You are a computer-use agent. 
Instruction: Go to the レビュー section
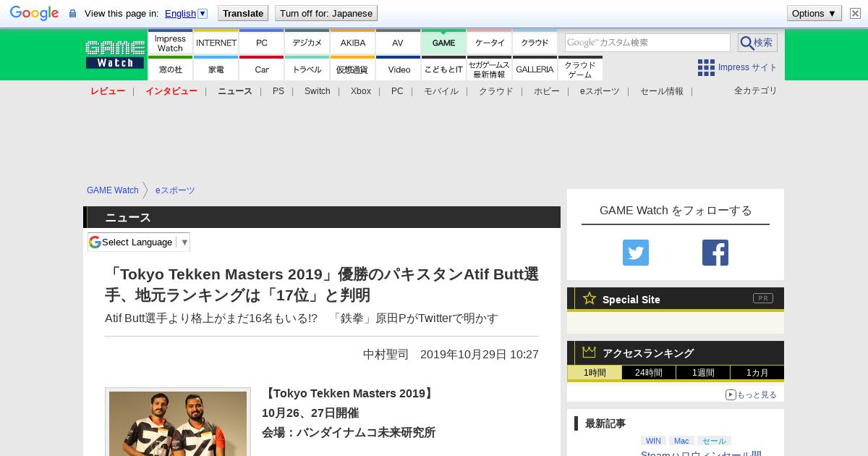108,91
